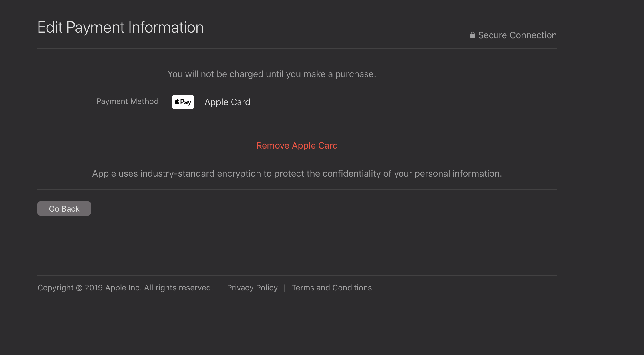
Task: Click the Apple logo inside Pay badge
Action: tap(177, 102)
